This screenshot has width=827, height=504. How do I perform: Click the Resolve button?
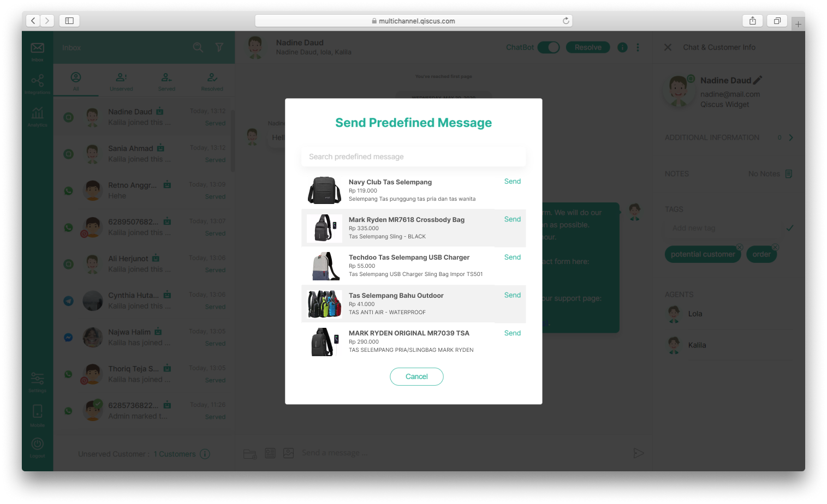coord(588,47)
